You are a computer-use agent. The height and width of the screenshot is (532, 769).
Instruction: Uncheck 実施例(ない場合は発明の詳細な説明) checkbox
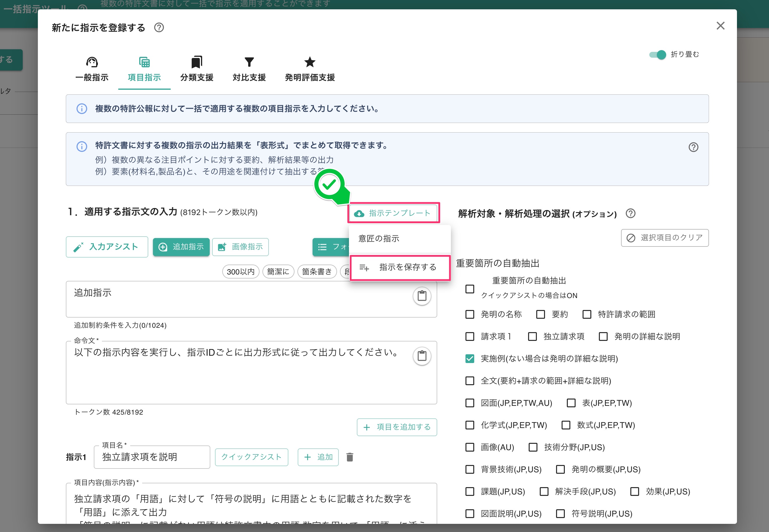470,359
